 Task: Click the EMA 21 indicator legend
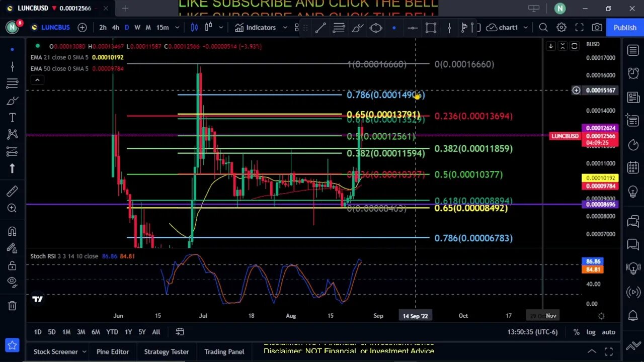[76, 57]
